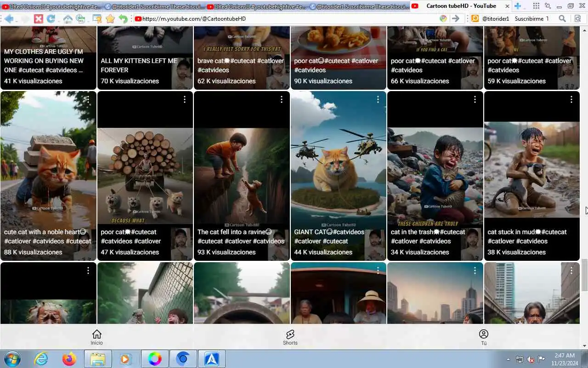Click the '93 K visualizaciones' text

click(226, 252)
